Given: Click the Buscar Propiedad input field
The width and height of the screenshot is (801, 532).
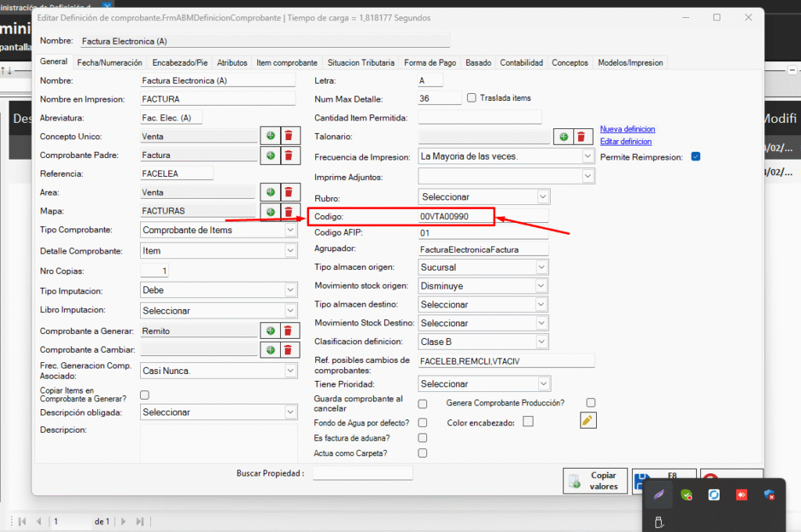Looking at the screenshot, I should (x=361, y=473).
